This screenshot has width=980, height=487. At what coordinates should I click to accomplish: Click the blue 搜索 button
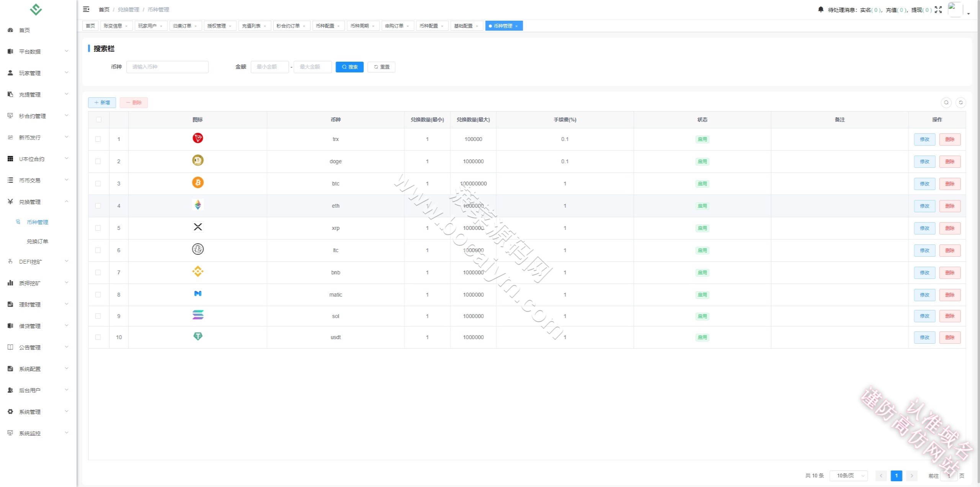click(x=350, y=67)
